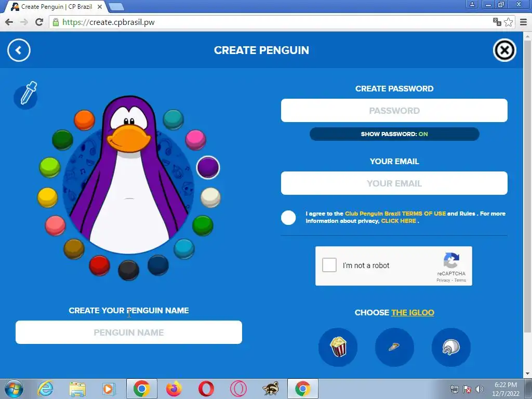
Task: Click the browser back arrow
Action: (9, 22)
